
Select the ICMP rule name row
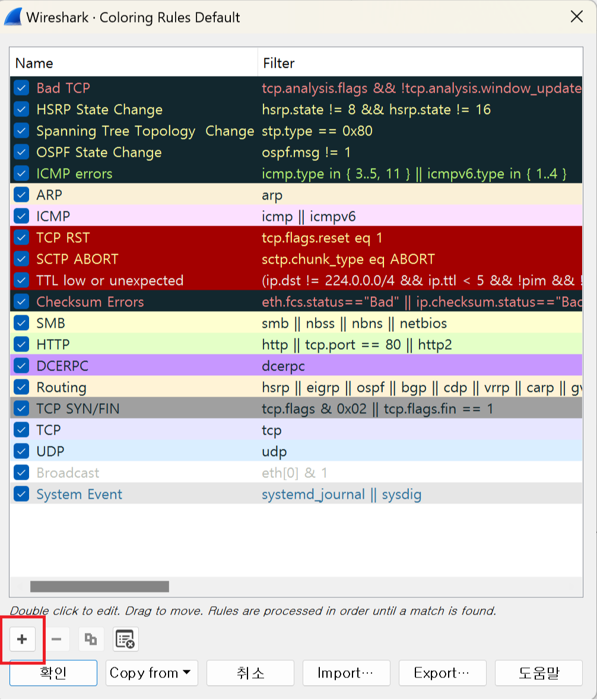tap(53, 216)
